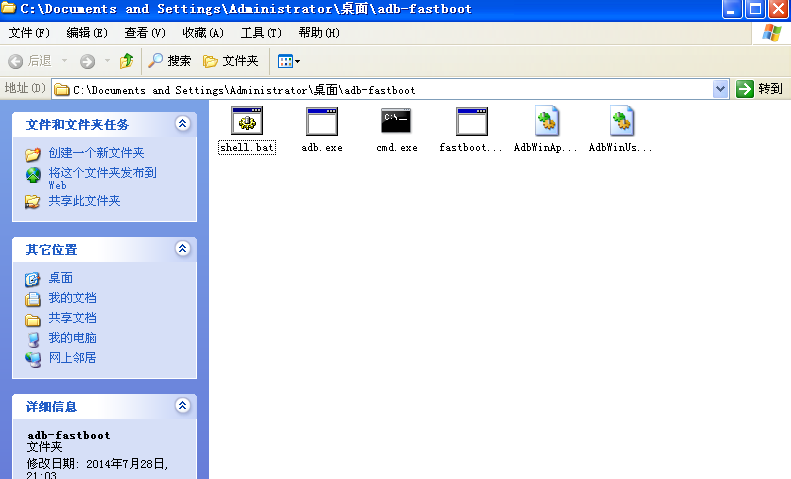Click the 搜索 search toolbar button
The image size is (791, 479).
pyautogui.click(x=170, y=61)
